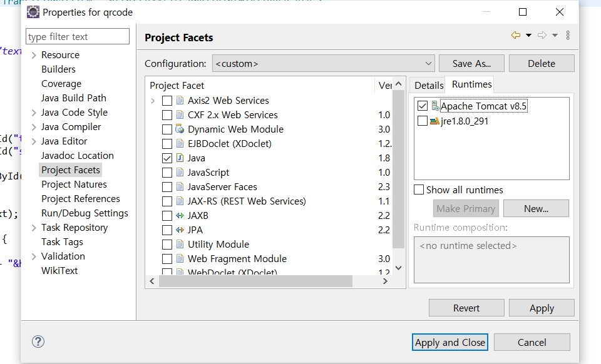Click the back navigation arrow icon
Image resolution: width=601 pixels, height=364 pixels.
click(516, 36)
